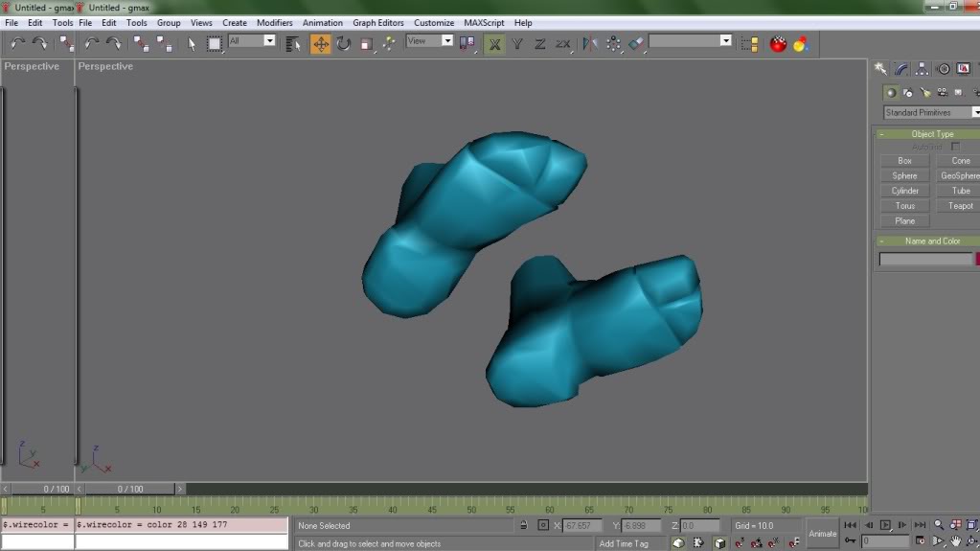Screen dimensions: 980x551
Task: Open the Modifiers menu
Action: click(274, 22)
